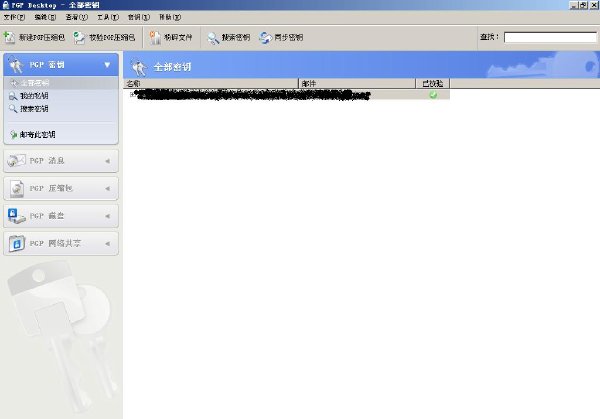The width and height of the screenshot is (600, 419).
Task: Select 全部密钥 in the sidebar
Action: 60,83
